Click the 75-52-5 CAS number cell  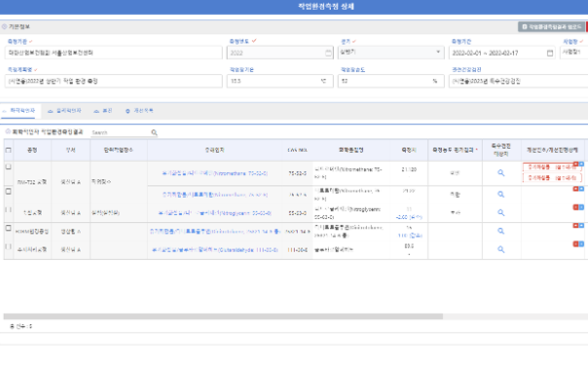tap(297, 173)
